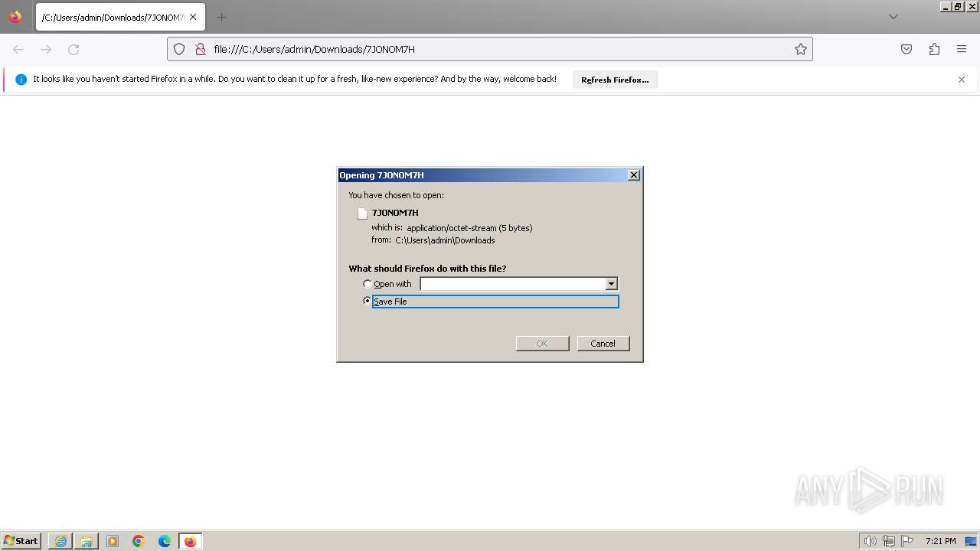
Task: Dismiss the notification bar
Action: click(x=962, y=80)
